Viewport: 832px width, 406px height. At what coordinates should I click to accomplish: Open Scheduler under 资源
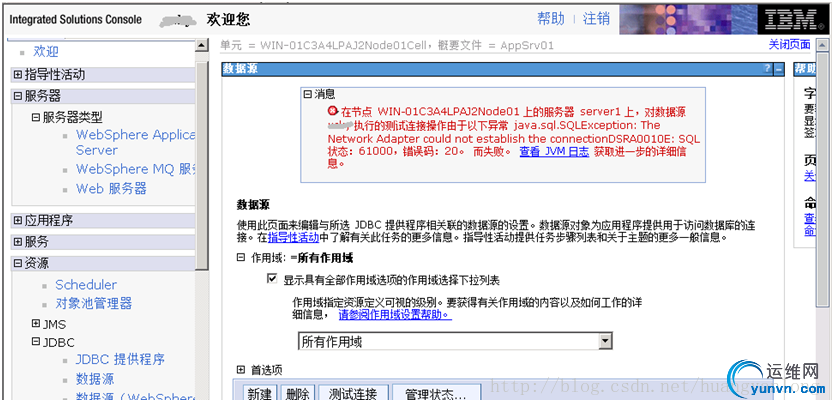click(x=86, y=284)
